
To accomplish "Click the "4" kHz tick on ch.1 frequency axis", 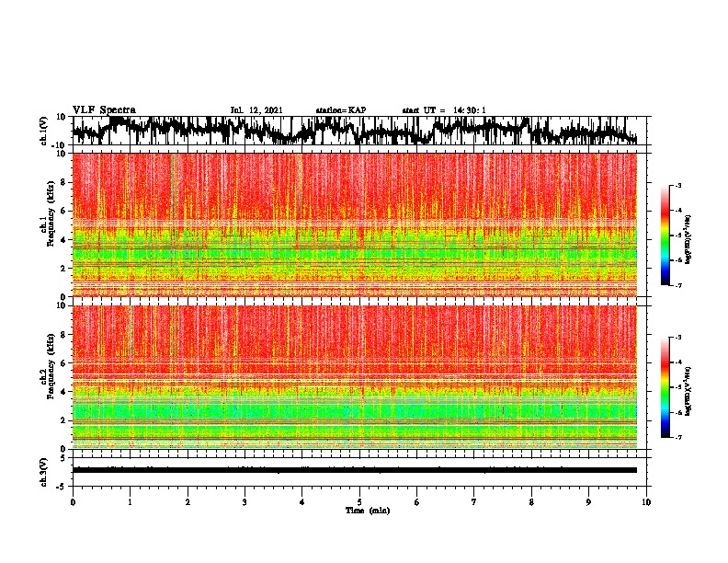I will [63, 240].
